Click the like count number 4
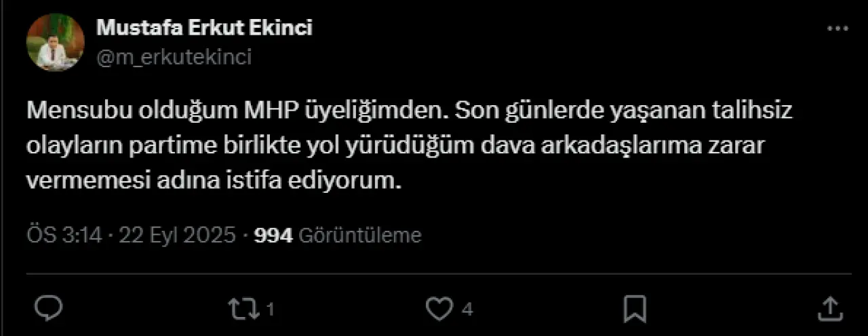This screenshot has height=336, width=868. tap(467, 310)
